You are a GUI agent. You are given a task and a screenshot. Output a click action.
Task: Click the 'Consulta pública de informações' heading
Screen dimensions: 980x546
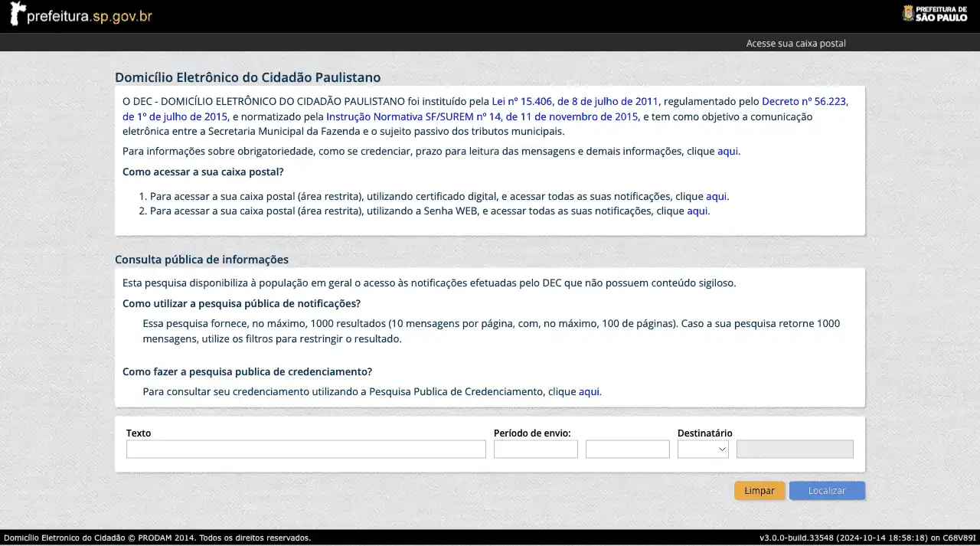click(x=201, y=260)
